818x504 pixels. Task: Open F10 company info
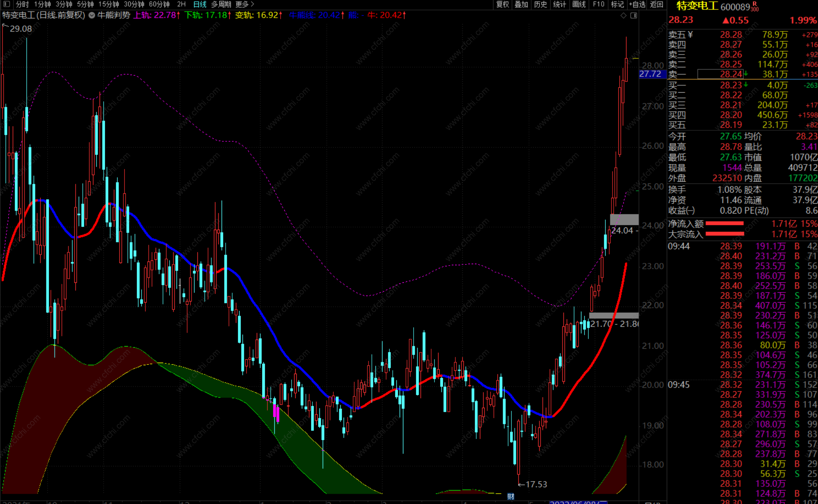pyautogui.click(x=599, y=4)
